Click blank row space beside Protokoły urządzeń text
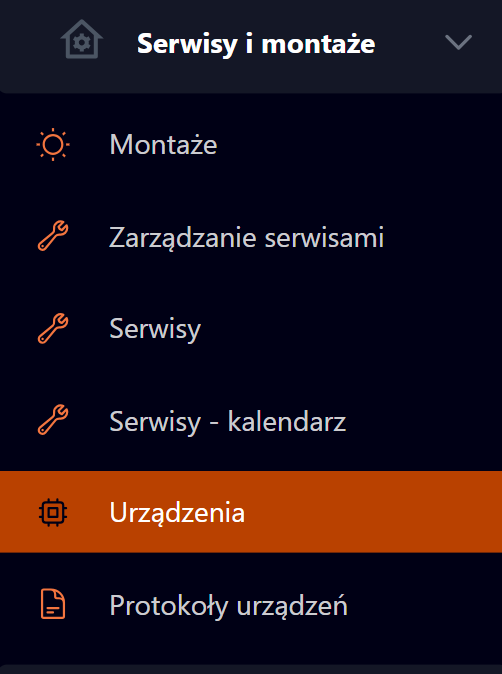This screenshot has height=674, width=502. click(x=423, y=605)
